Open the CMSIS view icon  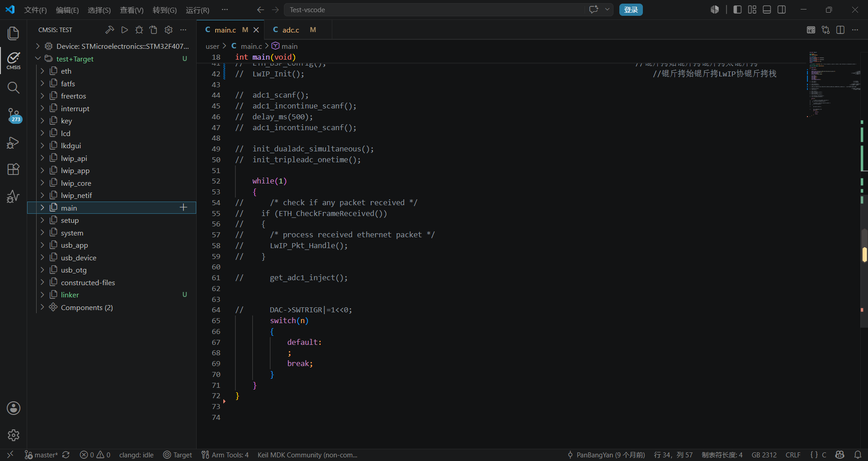point(14,61)
